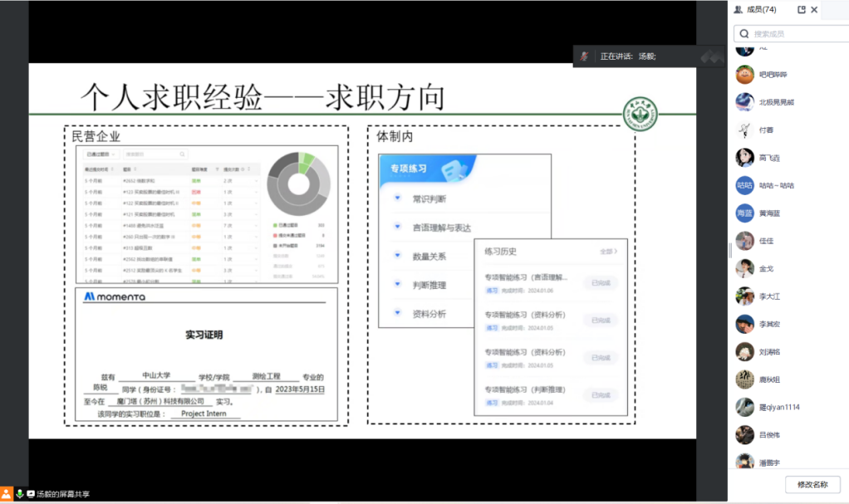
Task: Click the donut chart in the slide
Action: (299, 182)
